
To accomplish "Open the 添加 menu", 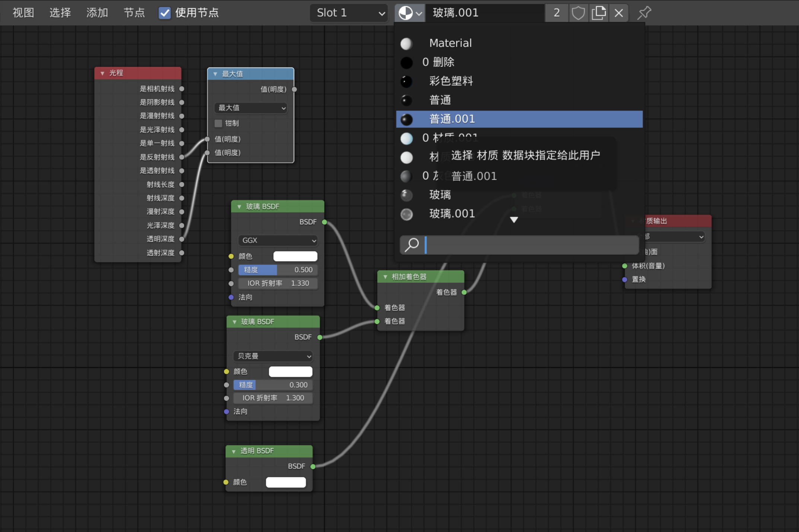I will pyautogui.click(x=97, y=13).
